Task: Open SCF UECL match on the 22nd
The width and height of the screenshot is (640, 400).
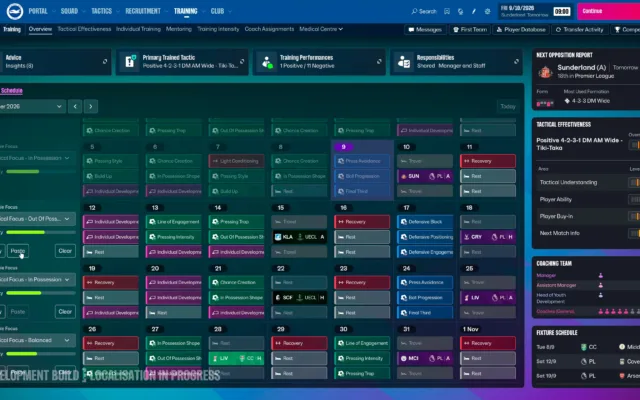Action: point(299,298)
